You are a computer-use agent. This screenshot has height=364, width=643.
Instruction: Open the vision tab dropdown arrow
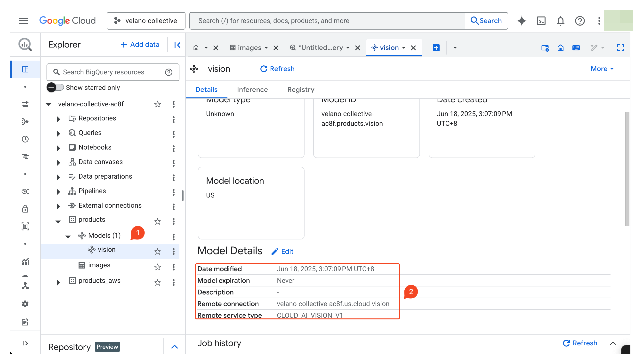(404, 48)
